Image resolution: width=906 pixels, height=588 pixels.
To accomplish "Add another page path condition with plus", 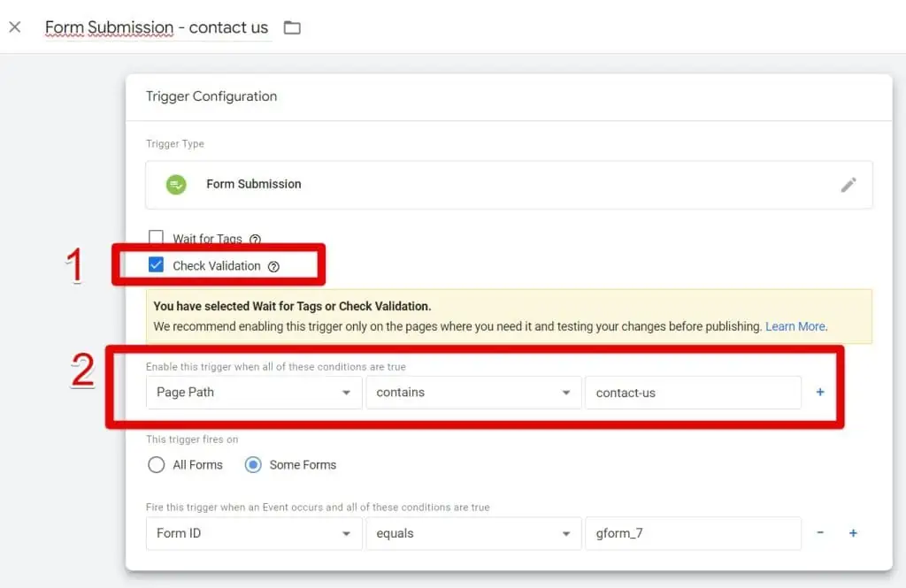I will 820,392.
